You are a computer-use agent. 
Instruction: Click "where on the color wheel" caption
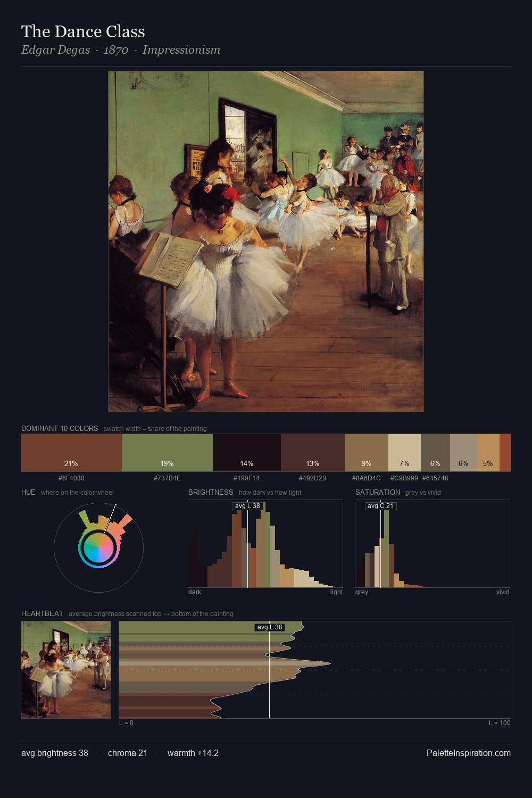pyautogui.click(x=77, y=493)
